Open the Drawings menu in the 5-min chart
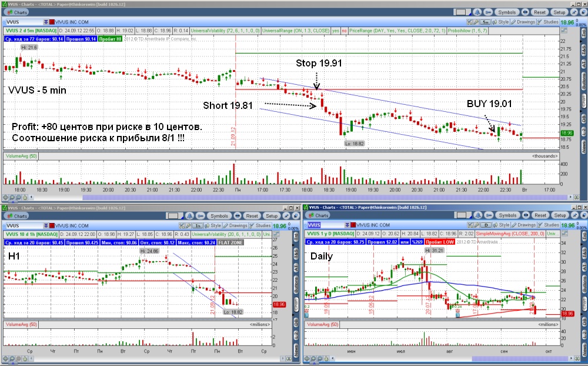Viewport: 588px width, 366px height. [x=523, y=22]
